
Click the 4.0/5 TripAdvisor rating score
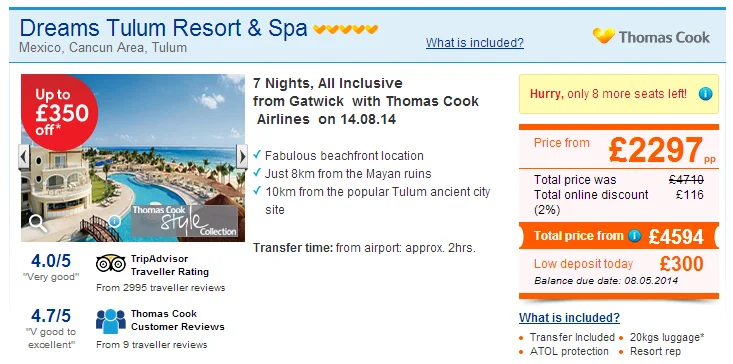click(50, 260)
